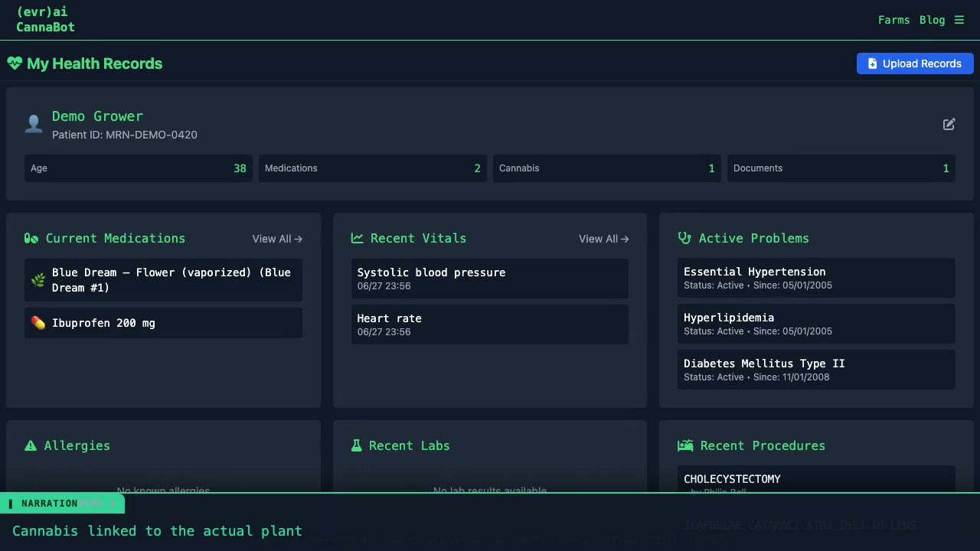View all current medications
The height and width of the screenshot is (551, 980).
coord(277,239)
